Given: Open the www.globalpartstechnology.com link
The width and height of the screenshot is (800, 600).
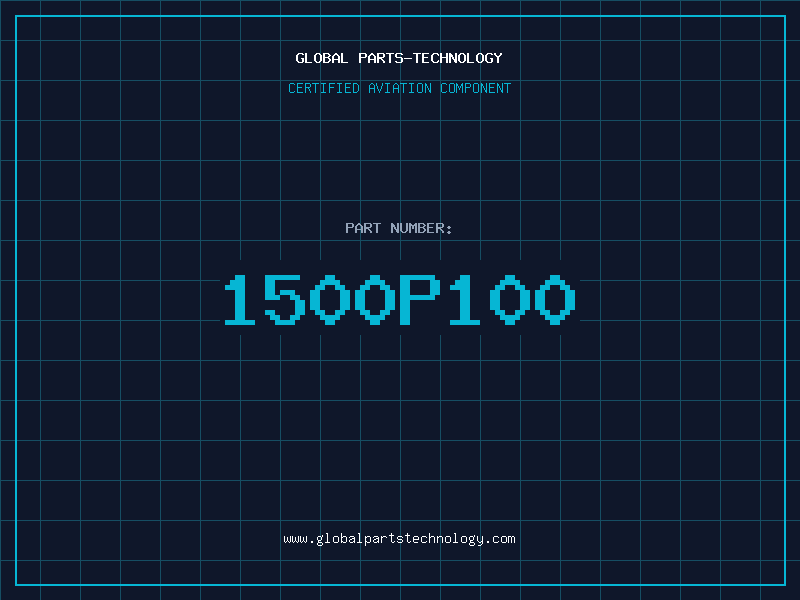Looking at the screenshot, I should 399,539.
